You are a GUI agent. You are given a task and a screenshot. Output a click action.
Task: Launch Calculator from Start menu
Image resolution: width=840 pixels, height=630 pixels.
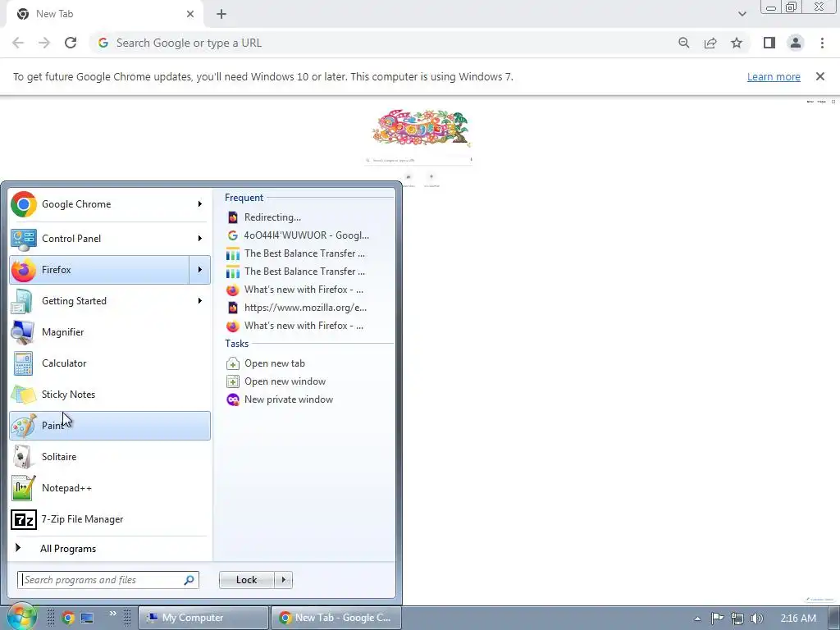(110, 363)
